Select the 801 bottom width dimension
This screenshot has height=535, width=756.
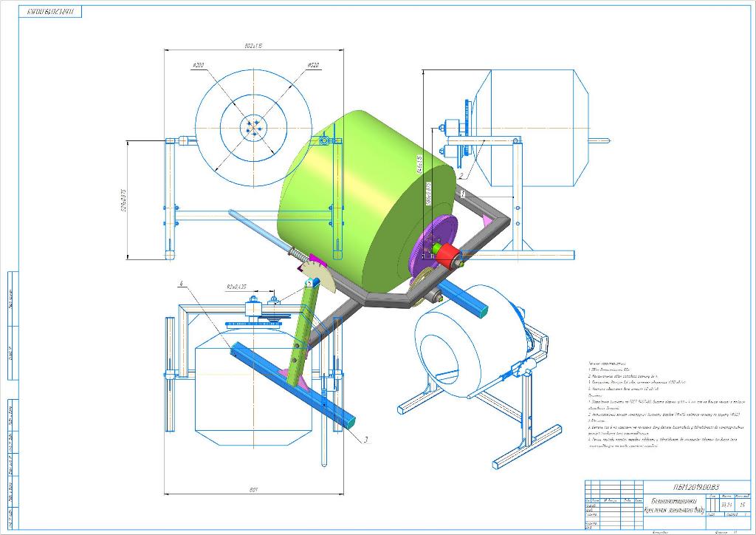[254, 490]
